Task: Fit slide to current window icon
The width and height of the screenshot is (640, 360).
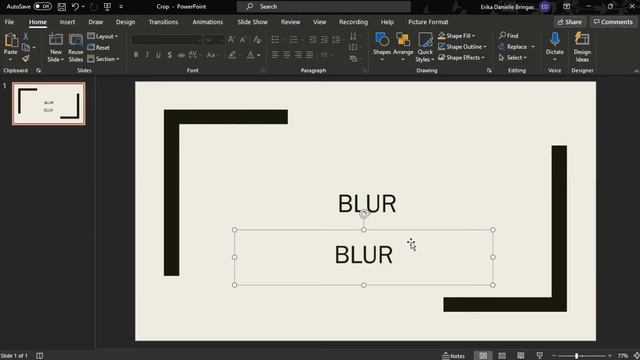Action: (x=636, y=356)
